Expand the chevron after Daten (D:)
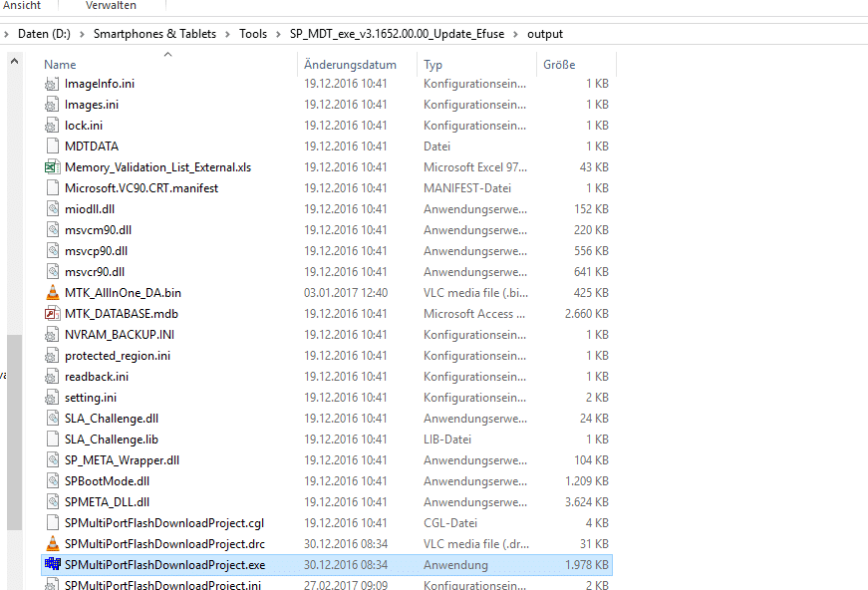The image size is (868, 590). [x=82, y=34]
